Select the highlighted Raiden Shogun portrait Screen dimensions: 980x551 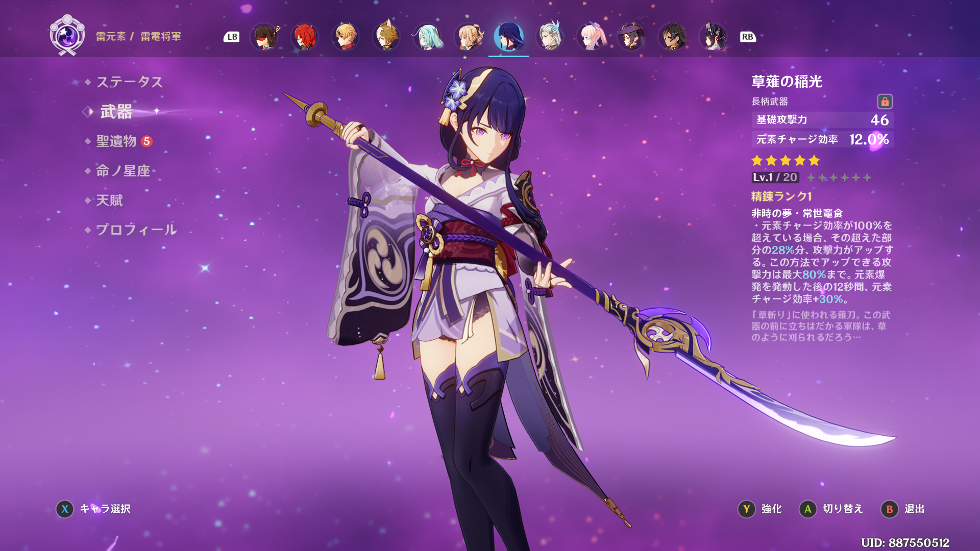click(x=509, y=37)
